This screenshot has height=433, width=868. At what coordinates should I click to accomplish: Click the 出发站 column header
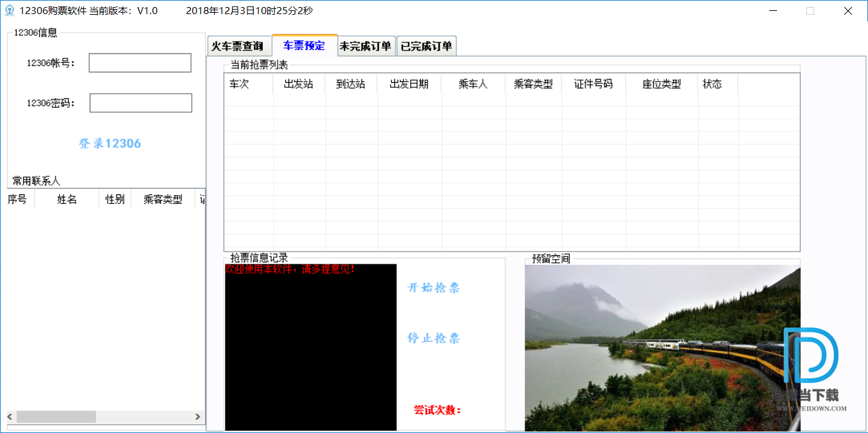[299, 84]
